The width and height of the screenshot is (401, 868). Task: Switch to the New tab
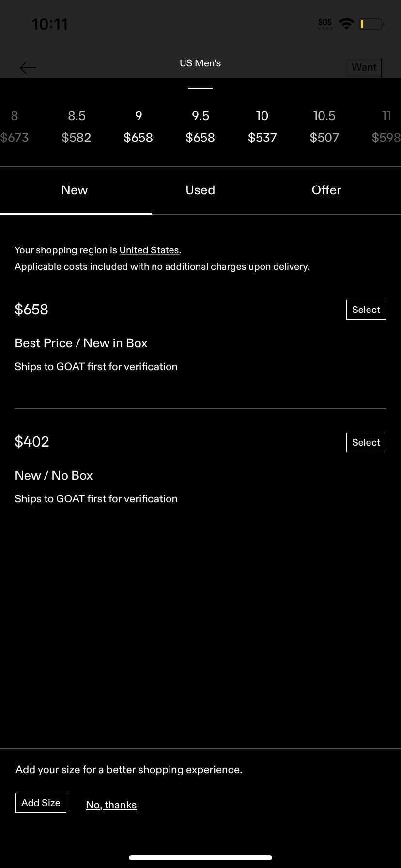coord(75,190)
